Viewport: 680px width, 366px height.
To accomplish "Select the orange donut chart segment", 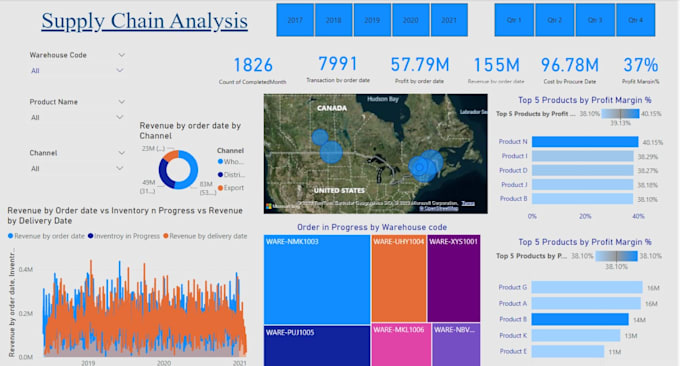I will (171, 154).
